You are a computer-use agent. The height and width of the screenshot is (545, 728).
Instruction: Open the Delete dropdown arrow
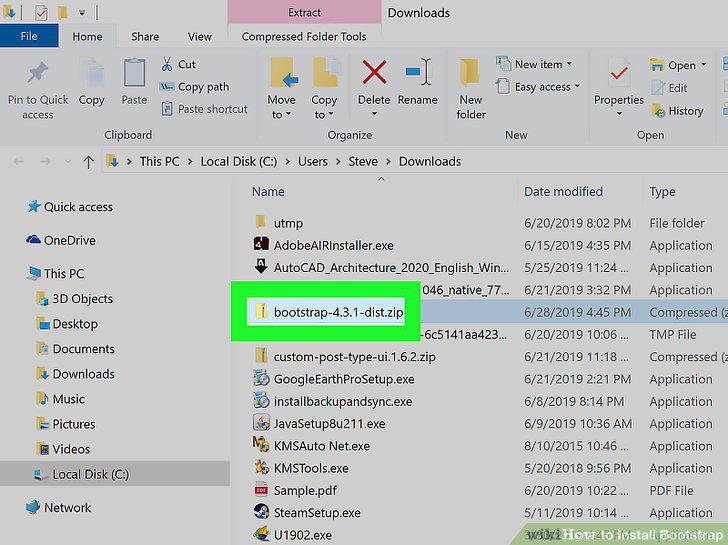tap(374, 113)
